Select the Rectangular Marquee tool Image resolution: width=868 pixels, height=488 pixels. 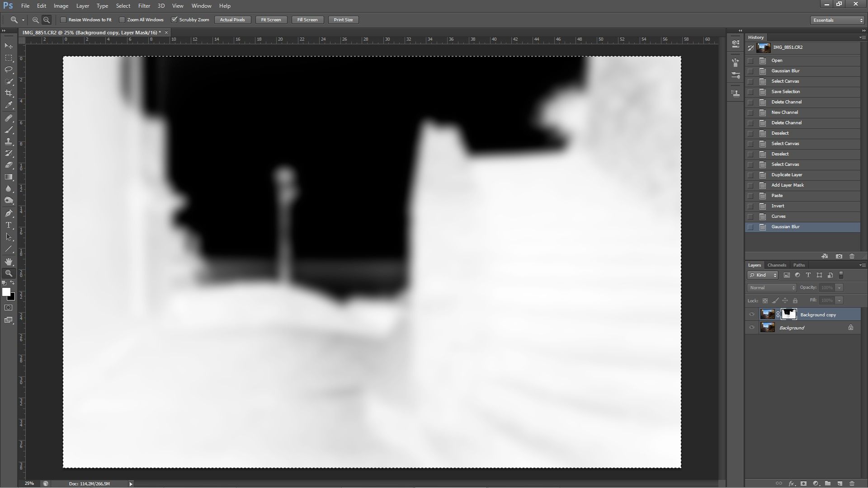[x=9, y=58]
